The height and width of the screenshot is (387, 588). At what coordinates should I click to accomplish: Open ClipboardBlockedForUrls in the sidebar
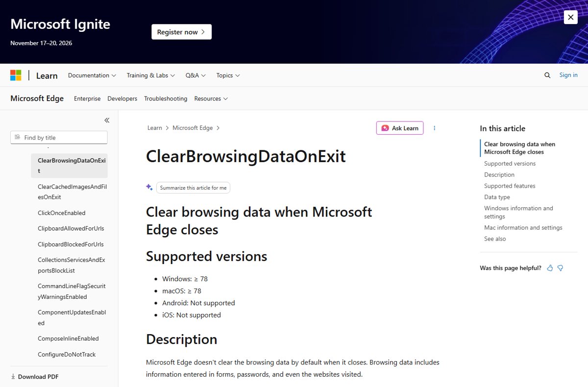click(71, 244)
